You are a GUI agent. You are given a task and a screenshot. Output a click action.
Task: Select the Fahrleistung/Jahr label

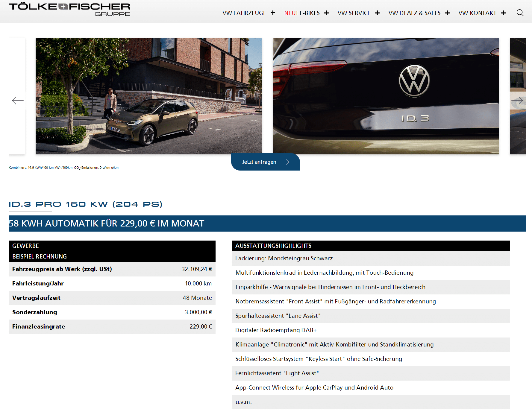click(x=38, y=283)
